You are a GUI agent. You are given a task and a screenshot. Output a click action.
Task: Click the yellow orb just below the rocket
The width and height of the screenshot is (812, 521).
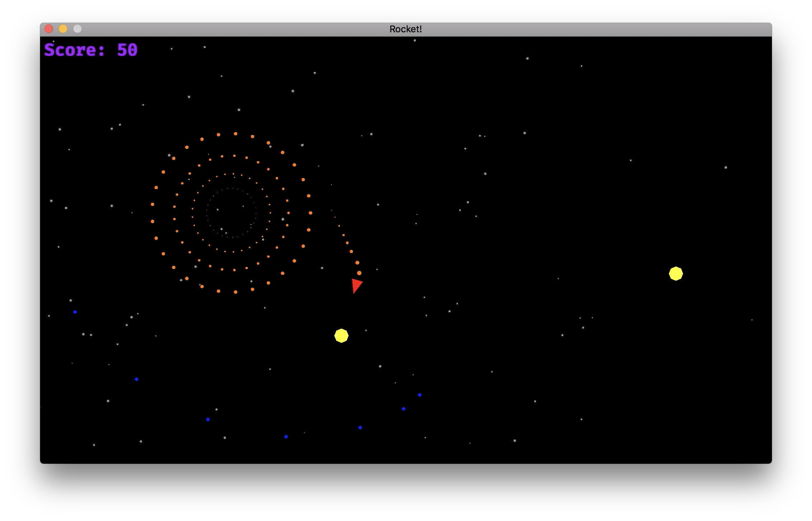(341, 335)
